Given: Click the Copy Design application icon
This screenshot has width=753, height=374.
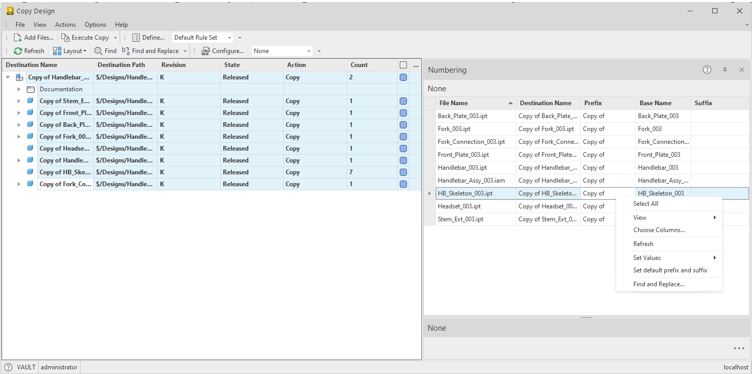Looking at the screenshot, I should pos(10,11).
